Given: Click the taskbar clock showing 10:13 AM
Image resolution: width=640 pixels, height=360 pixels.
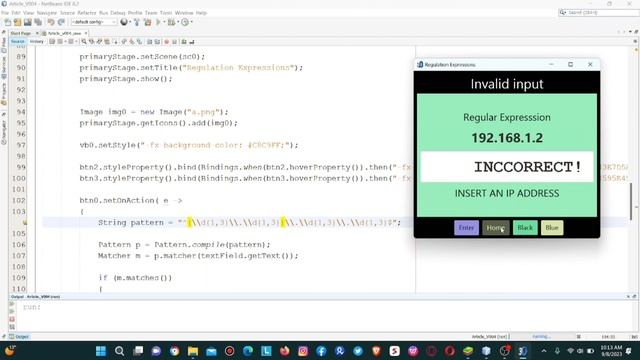Looking at the screenshot, I should 611,351.
